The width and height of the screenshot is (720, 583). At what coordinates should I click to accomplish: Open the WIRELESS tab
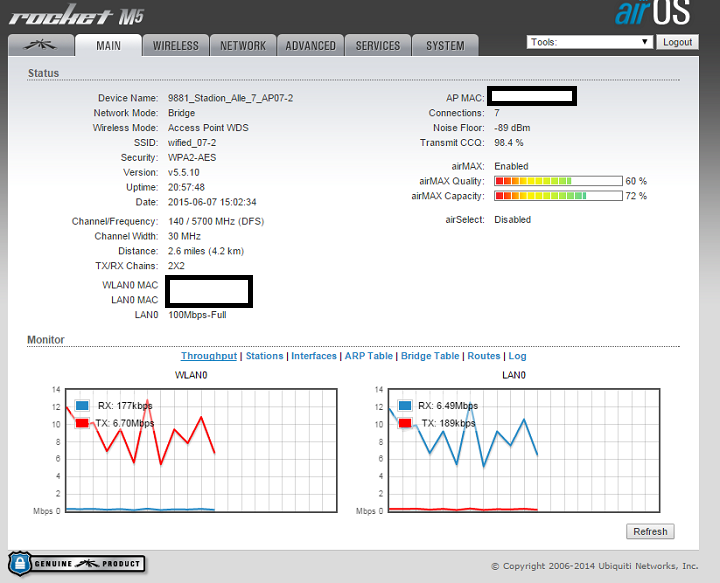point(175,45)
